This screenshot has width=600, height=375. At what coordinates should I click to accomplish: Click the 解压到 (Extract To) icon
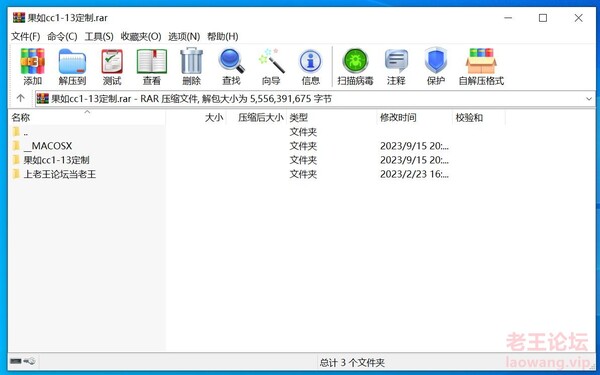point(72,61)
